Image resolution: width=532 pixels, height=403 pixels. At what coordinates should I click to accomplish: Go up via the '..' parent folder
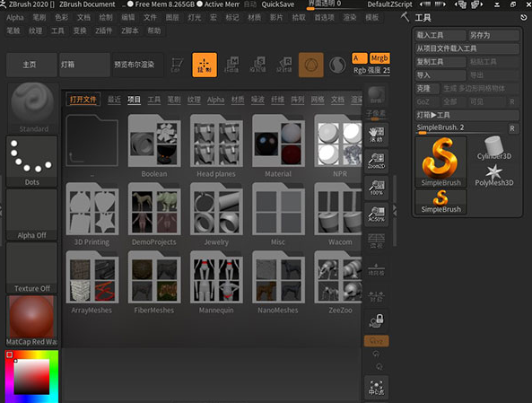click(x=92, y=146)
